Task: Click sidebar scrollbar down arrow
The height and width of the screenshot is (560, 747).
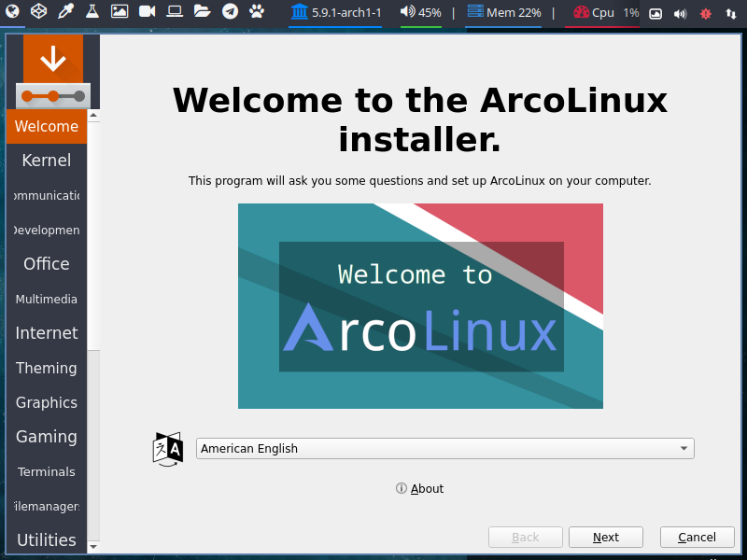Action: point(93,547)
